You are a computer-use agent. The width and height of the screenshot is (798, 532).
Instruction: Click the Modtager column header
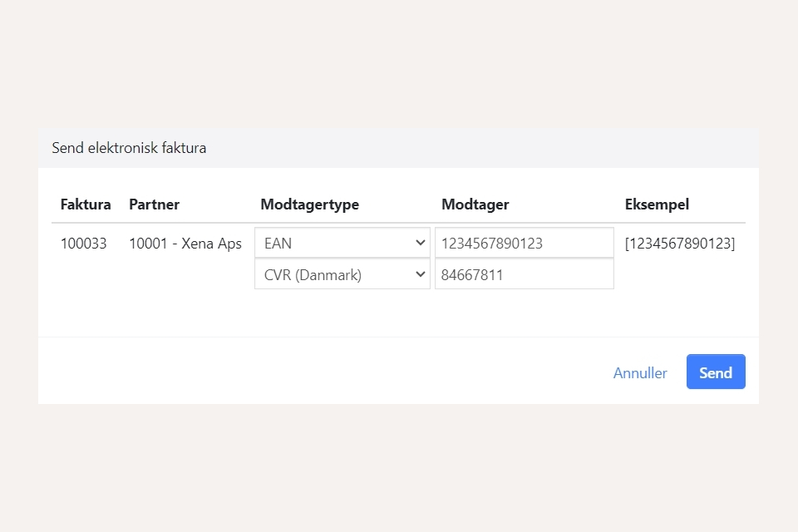(475, 204)
